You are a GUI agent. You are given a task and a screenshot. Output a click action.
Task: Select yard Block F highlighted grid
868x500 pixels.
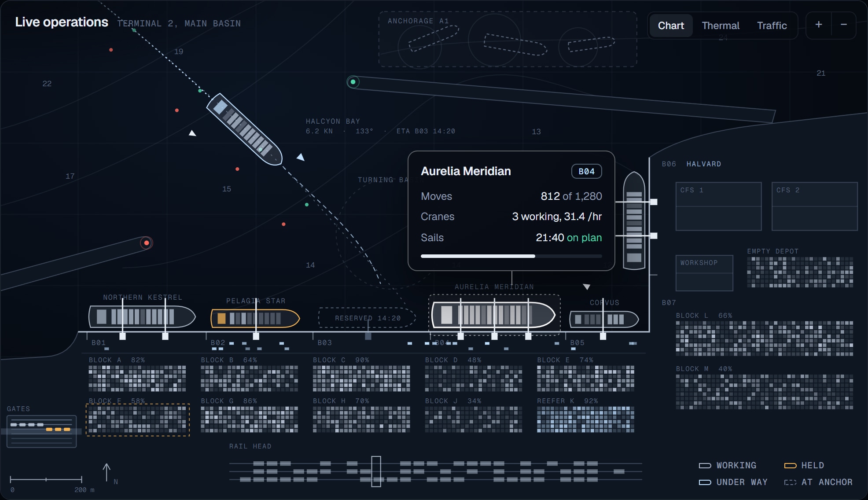(x=138, y=420)
